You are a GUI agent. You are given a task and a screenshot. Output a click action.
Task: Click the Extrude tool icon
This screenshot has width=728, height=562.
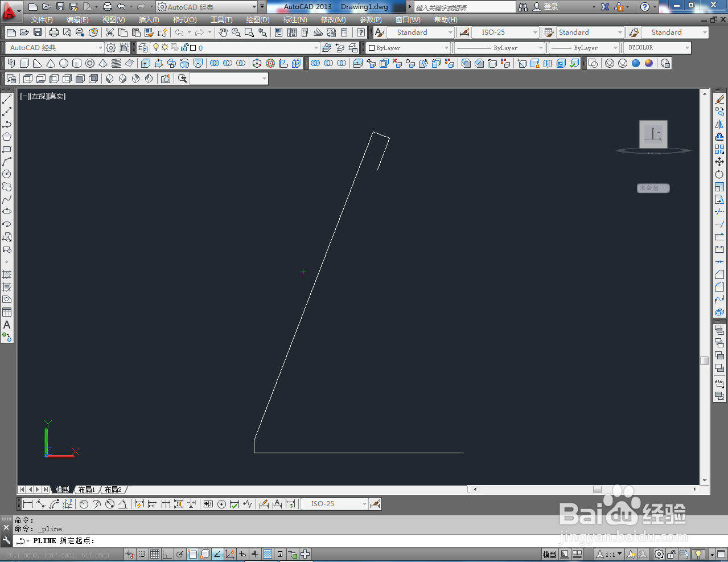tap(146, 63)
